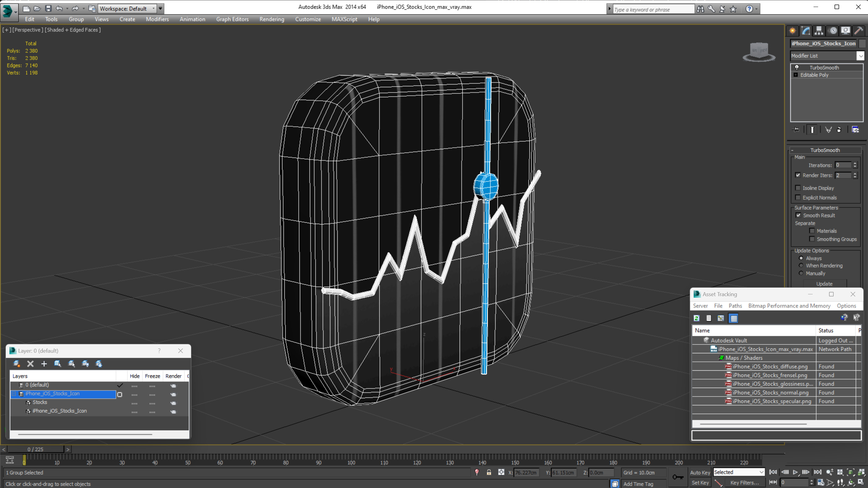Click the Redo arrow icon
The width and height of the screenshot is (868, 488).
pyautogui.click(x=75, y=9)
